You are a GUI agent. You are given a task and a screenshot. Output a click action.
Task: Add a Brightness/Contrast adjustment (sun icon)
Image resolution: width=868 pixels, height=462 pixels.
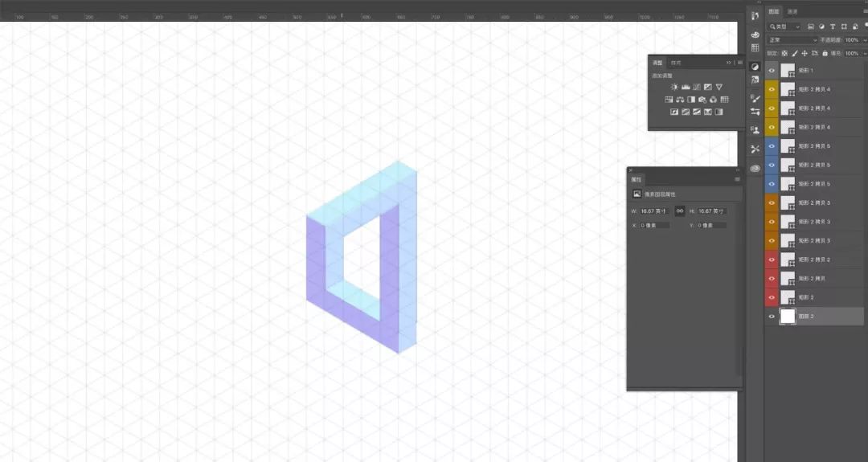[674, 87]
